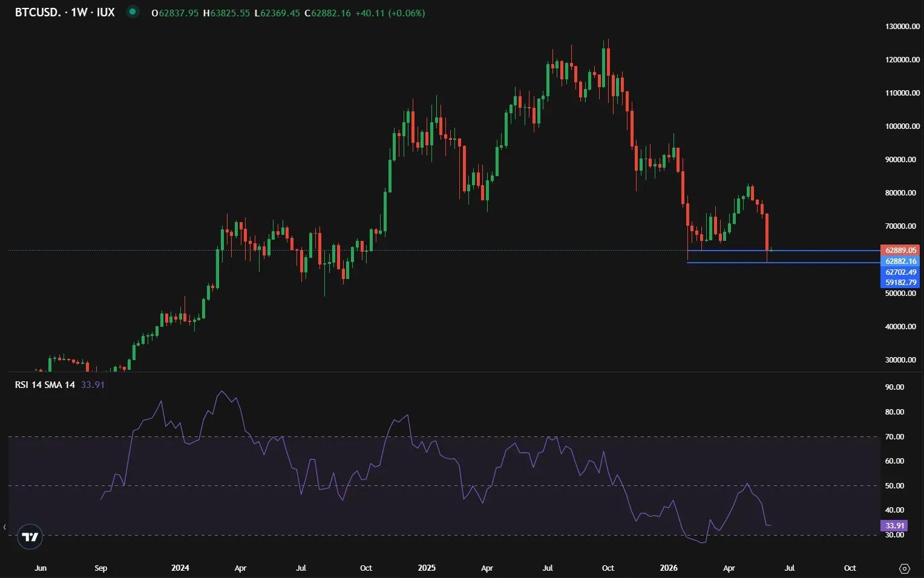Click the open value O62837.95
The height and width of the screenshot is (578, 924).
coord(175,13)
